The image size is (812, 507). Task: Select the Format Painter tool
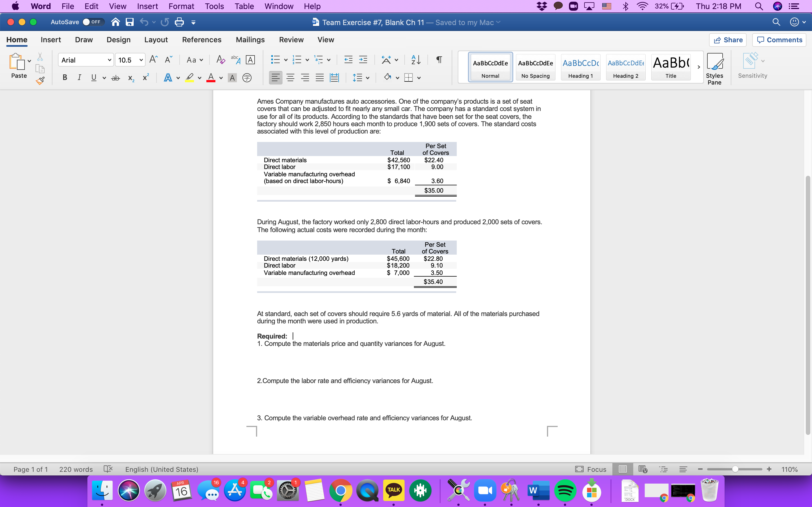(x=40, y=81)
